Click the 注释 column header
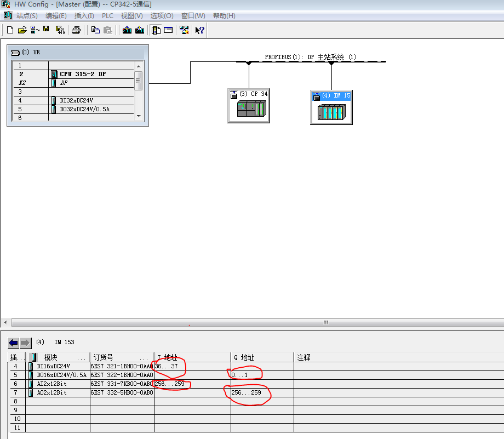This screenshot has height=439, width=504. (x=399, y=357)
